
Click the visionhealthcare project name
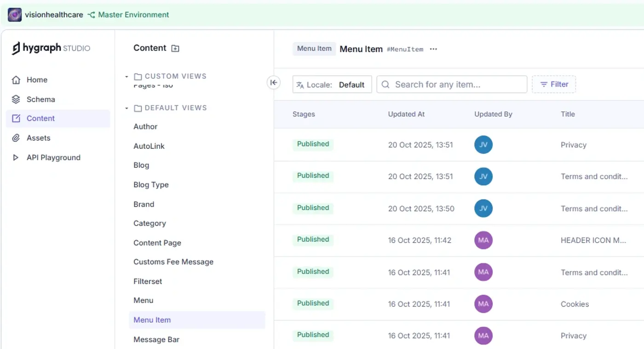point(54,15)
